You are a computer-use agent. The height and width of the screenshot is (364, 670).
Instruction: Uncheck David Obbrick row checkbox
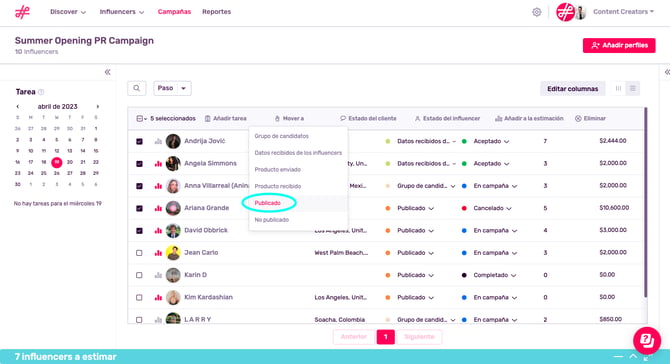tap(139, 230)
